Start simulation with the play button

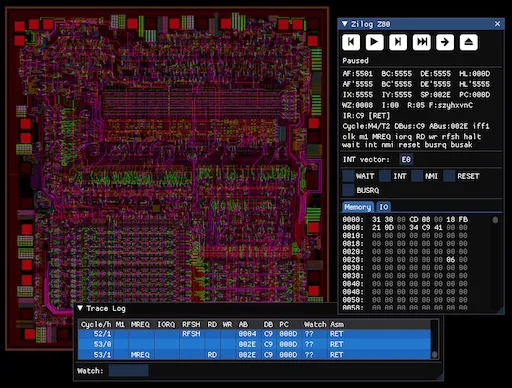[x=374, y=42]
